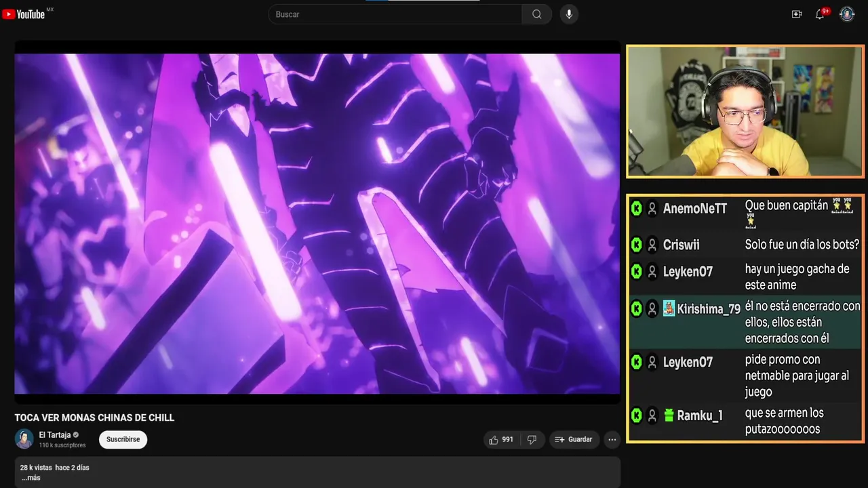Click the streamer webcam overlay
This screenshot has height=488, width=868.
click(745, 112)
